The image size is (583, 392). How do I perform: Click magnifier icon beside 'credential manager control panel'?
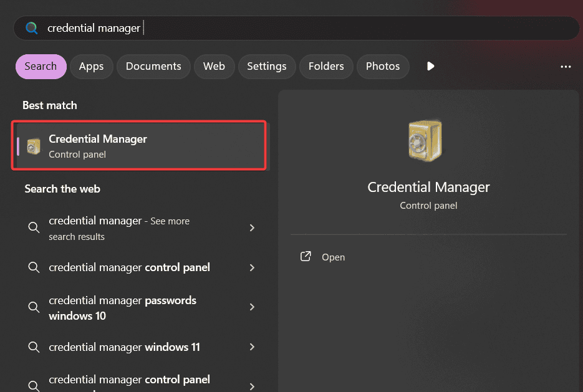[x=34, y=267]
